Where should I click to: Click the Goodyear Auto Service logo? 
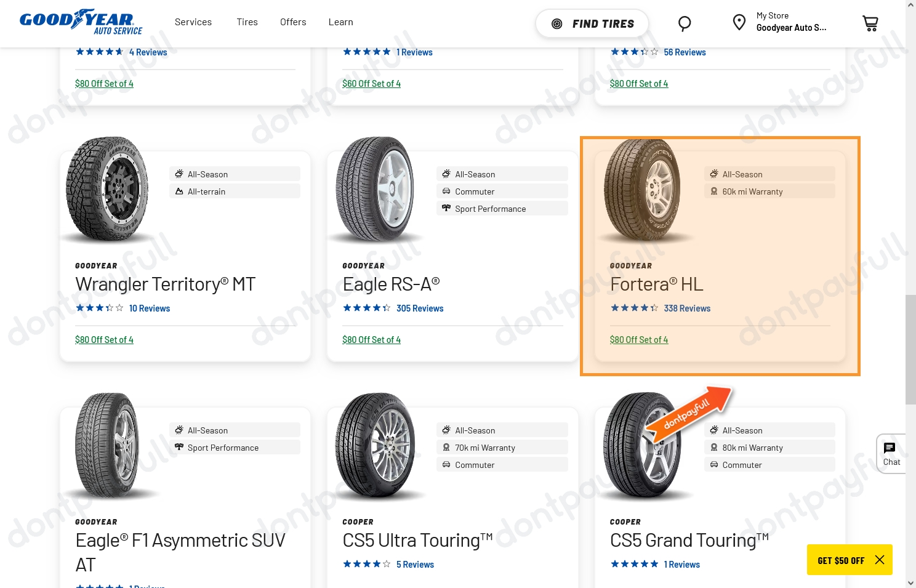pyautogui.click(x=80, y=21)
